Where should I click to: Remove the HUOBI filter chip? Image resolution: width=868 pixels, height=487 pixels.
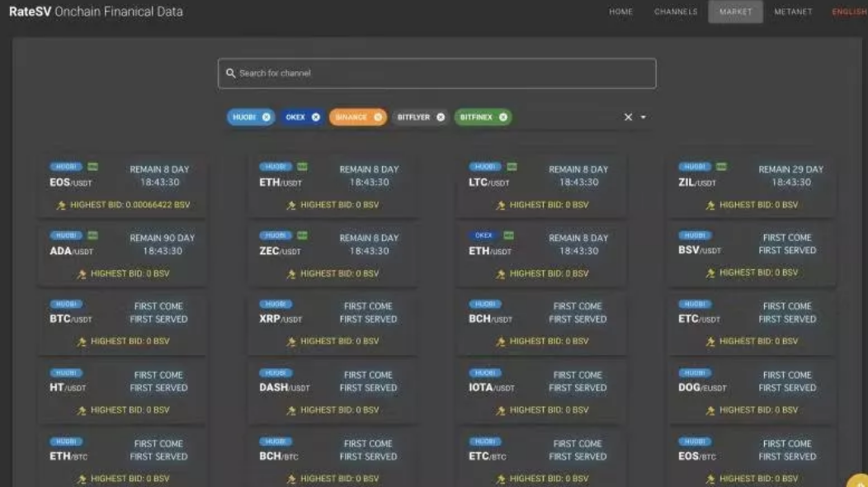point(267,117)
